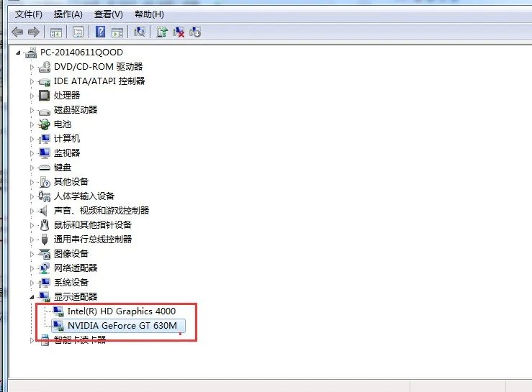The height and width of the screenshot is (392, 532).
Task: Uninstall the device with the red X icon
Action: click(x=179, y=32)
